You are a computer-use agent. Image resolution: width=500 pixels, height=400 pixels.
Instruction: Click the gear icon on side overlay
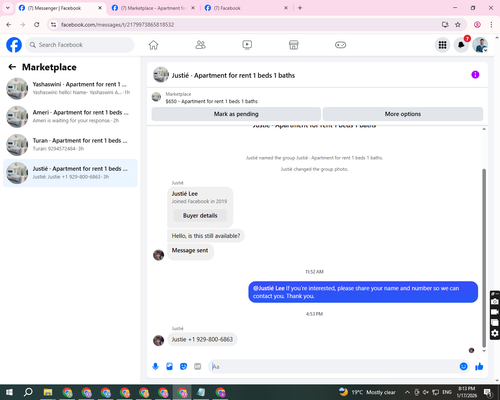point(495,333)
